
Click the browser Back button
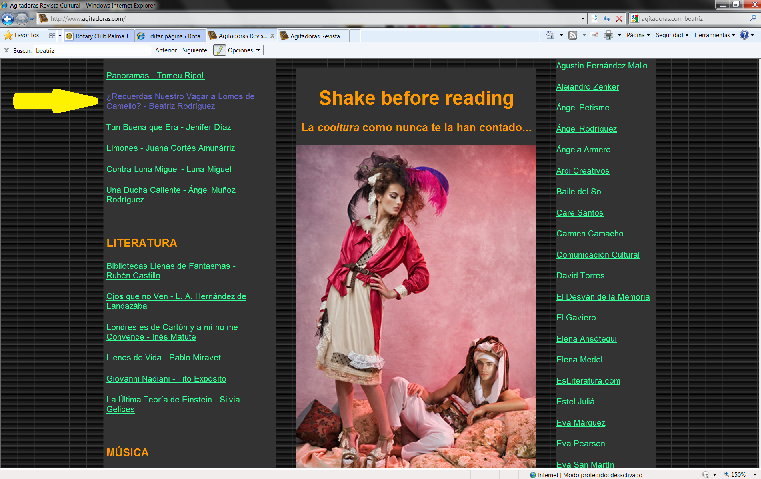(8, 19)
